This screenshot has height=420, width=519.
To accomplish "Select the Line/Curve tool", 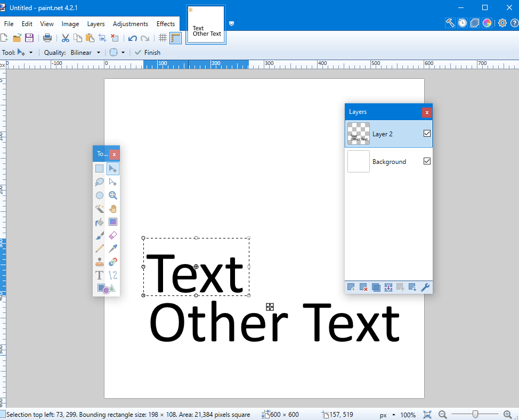I will pos(113,275).
